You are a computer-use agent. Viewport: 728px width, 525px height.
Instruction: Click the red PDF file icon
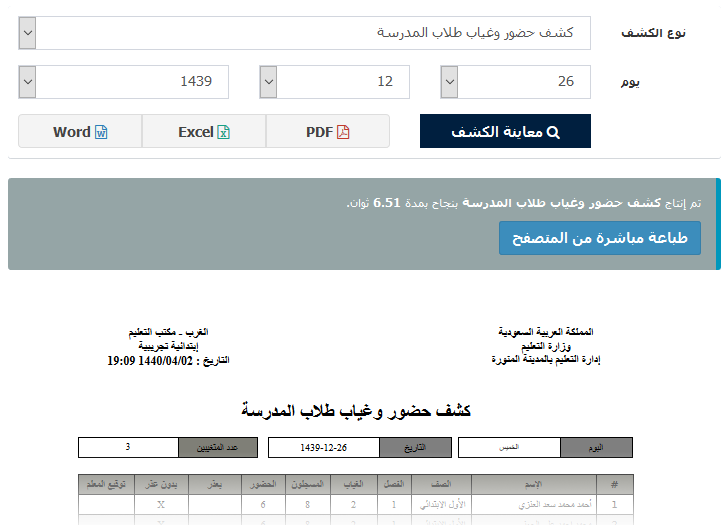(343, 132)
